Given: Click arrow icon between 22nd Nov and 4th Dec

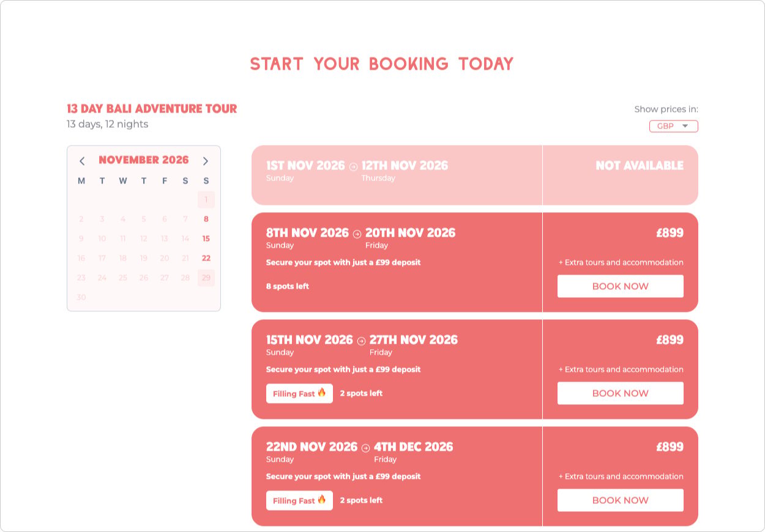Looking at the screenshot, I should (365, 448).
